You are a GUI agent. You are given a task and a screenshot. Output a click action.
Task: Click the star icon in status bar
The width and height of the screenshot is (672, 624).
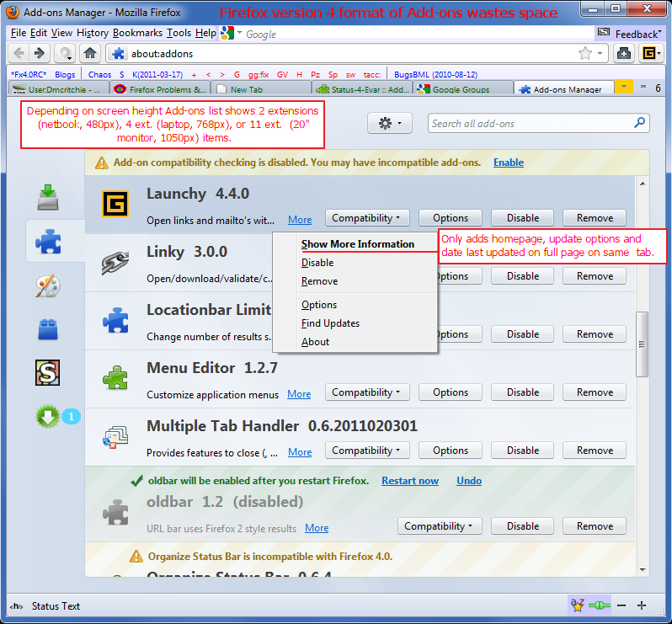click(x=578, y=605)
